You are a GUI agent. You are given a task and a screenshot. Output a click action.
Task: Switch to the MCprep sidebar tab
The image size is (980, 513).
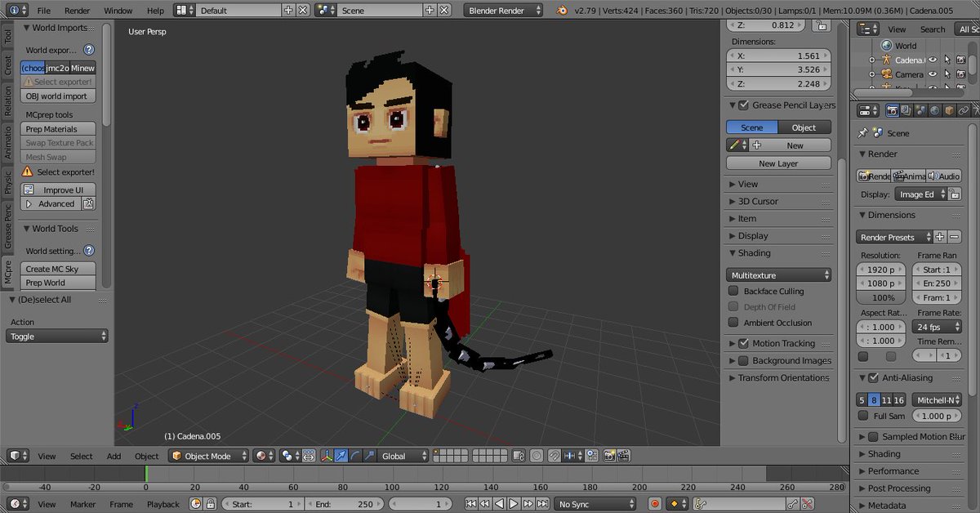click(8, 271)
